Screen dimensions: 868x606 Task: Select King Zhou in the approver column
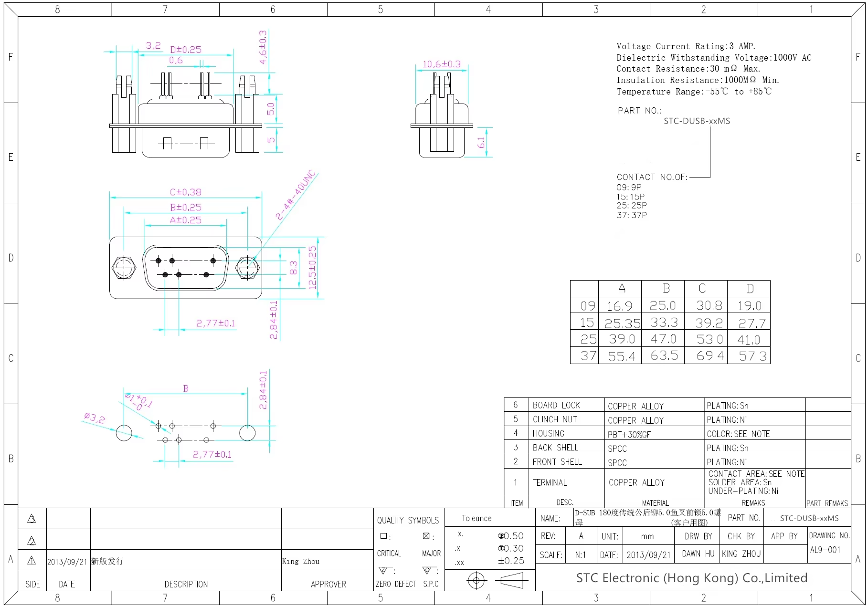[x=301, y=562]
